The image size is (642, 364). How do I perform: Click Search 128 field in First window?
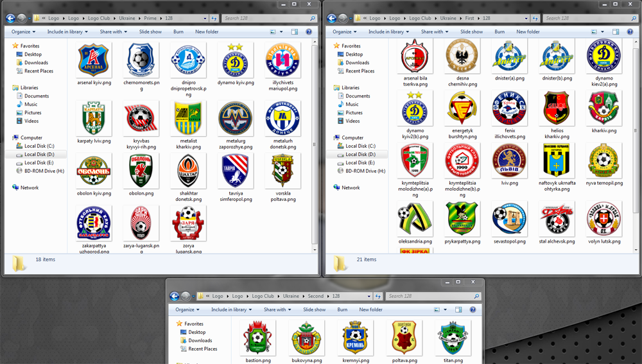point(590,19)
